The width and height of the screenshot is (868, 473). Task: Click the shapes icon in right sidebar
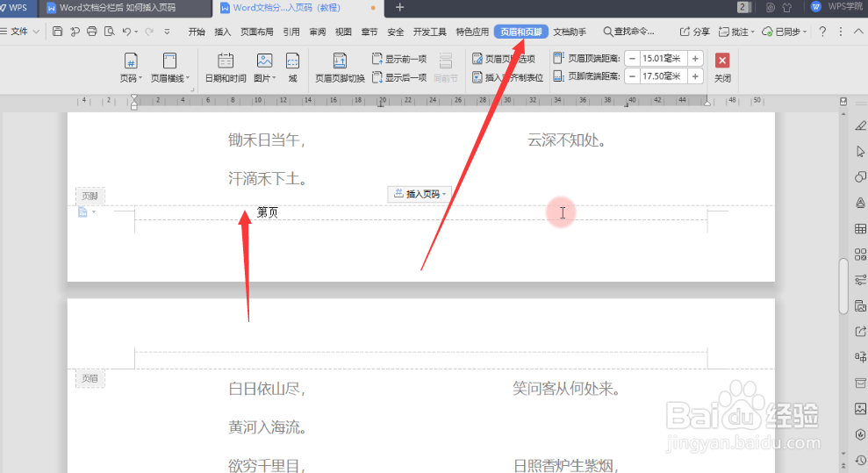pos(860,177)
